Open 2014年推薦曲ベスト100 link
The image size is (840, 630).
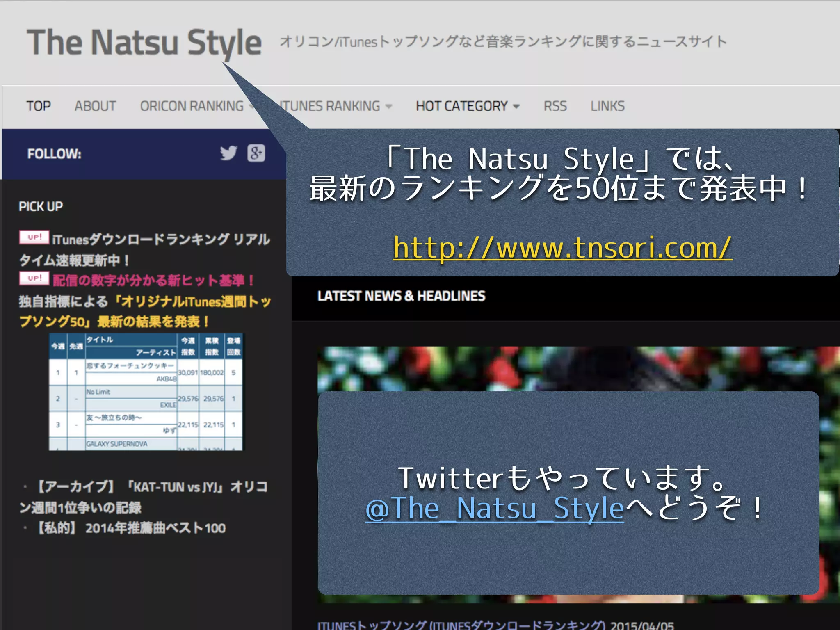(x=131, y=528)
